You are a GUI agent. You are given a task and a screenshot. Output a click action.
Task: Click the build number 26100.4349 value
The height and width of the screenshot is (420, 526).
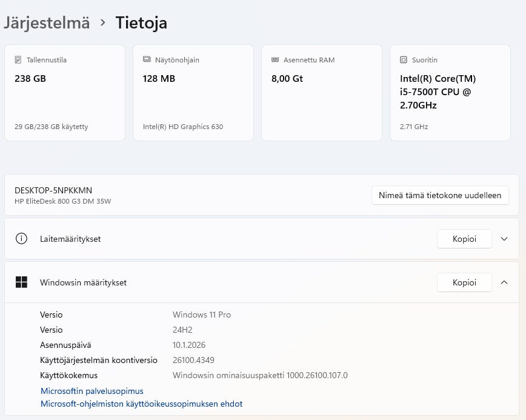tap(193, 360)
